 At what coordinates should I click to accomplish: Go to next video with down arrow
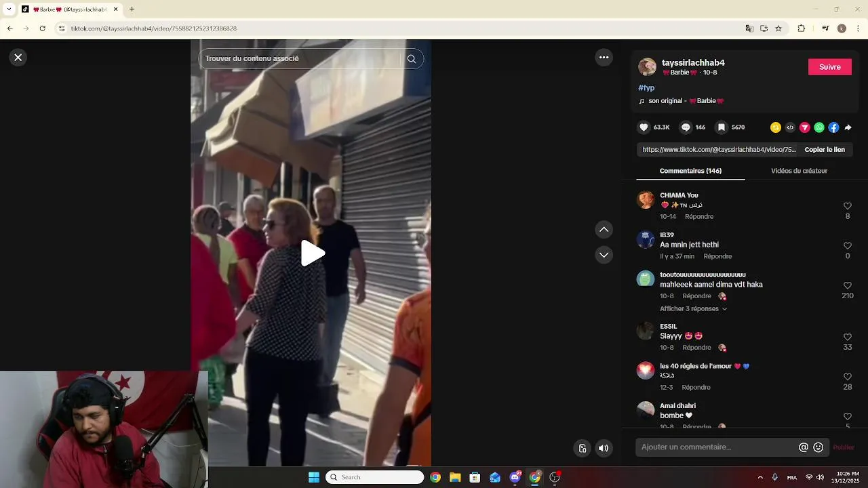pyautogui.click(x=604, y=255)
